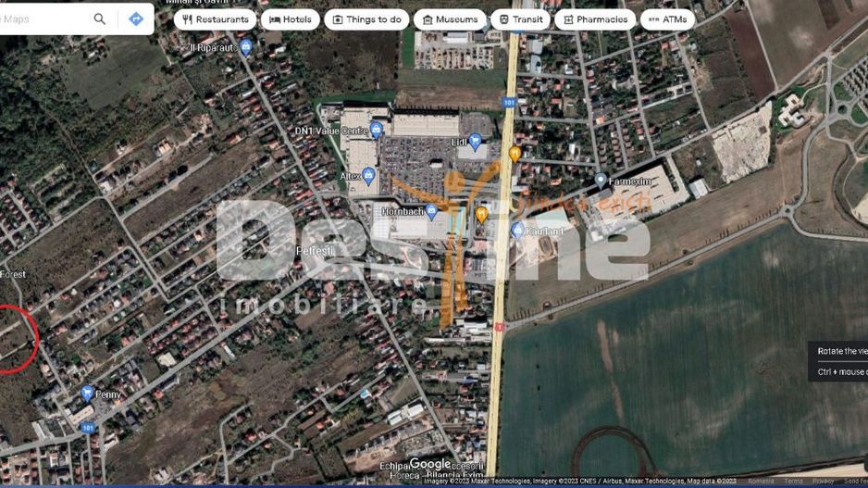Open the Altex shop pin
868x488 pixels.
368,176
